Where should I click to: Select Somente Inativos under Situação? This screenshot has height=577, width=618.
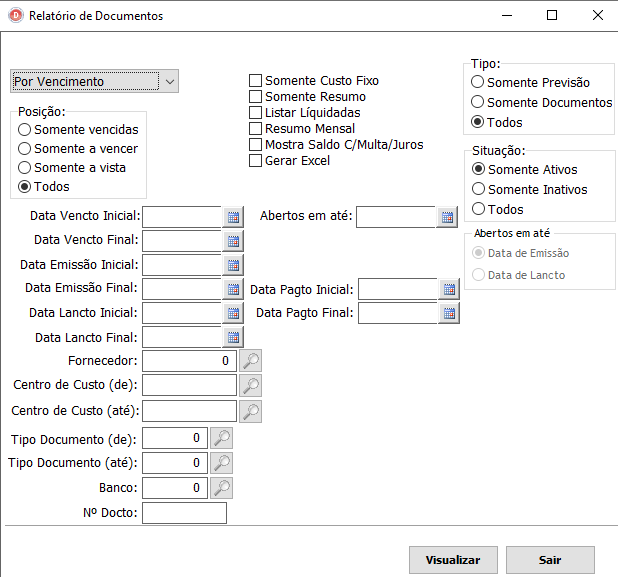coord(479,189)
